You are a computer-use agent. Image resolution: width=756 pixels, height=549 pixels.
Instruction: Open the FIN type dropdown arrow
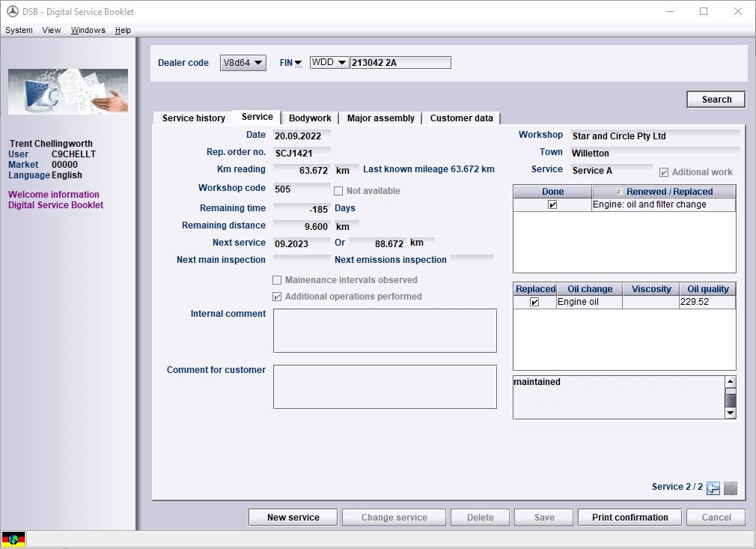pyautogui.click(x=298, y=63)
